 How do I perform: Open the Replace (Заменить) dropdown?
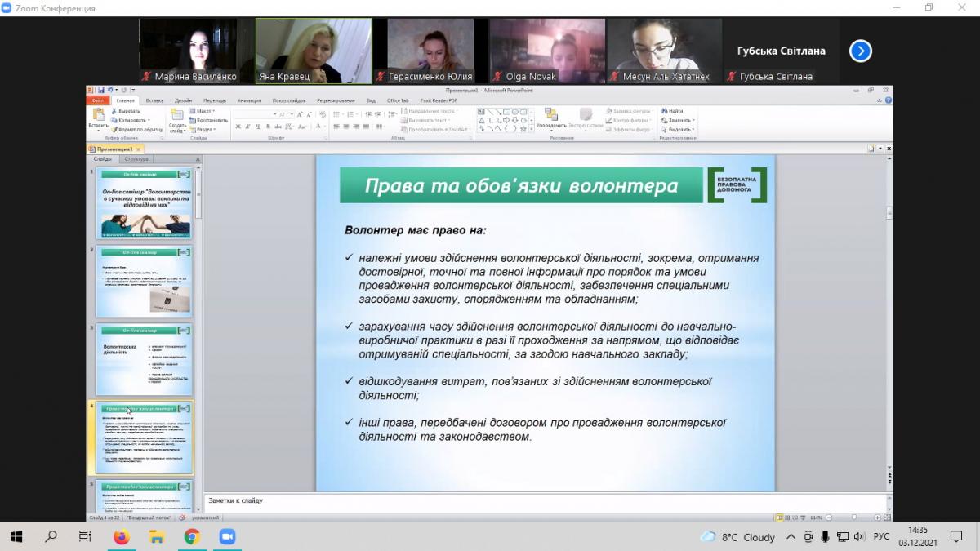(x=679, y=120)
